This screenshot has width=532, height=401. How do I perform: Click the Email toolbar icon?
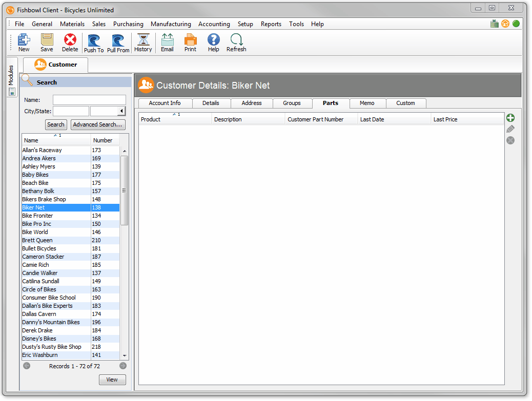click(x=167, y=43)
